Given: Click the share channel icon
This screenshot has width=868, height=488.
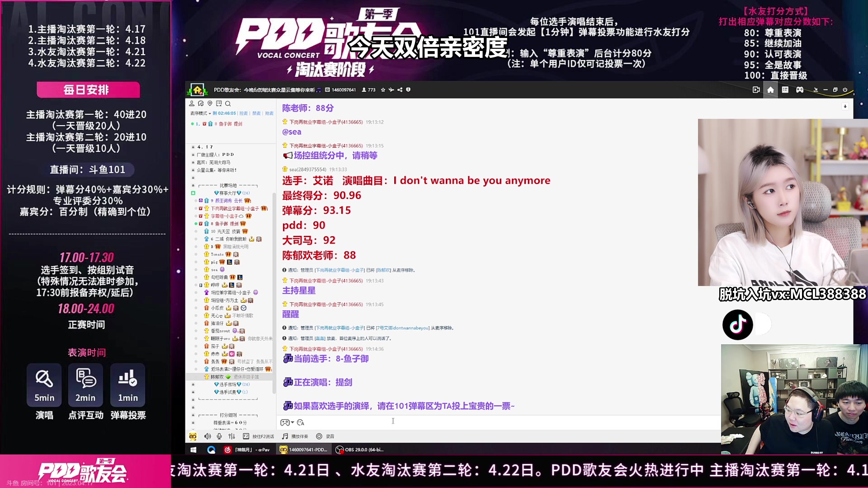Looking at the screenshot, I should pos(400,90).
